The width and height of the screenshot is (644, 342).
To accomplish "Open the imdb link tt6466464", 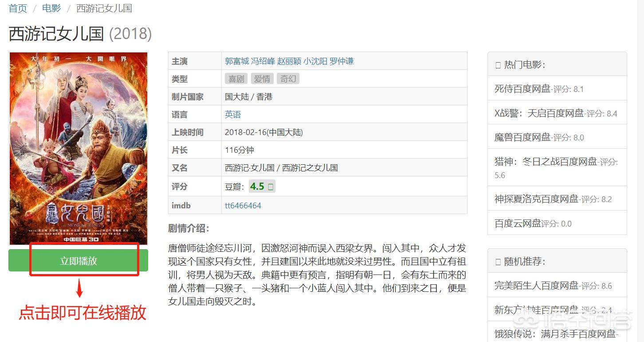I will coord(243,205).
